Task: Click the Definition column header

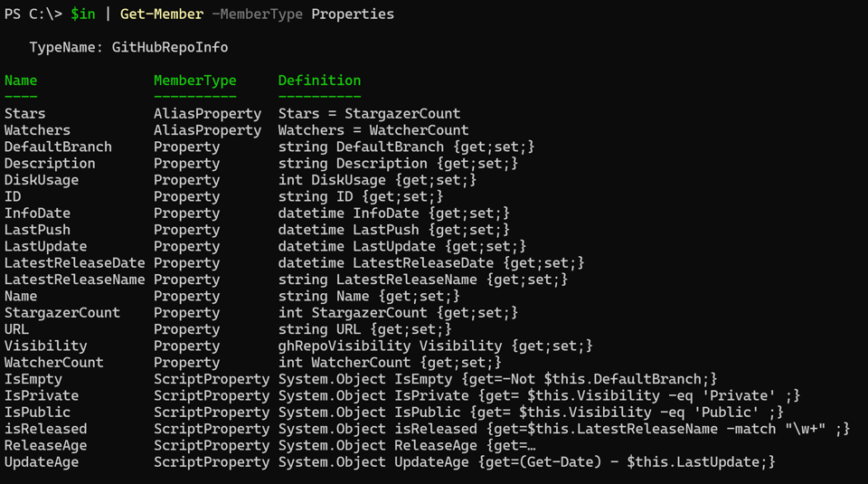Action: 319,81
